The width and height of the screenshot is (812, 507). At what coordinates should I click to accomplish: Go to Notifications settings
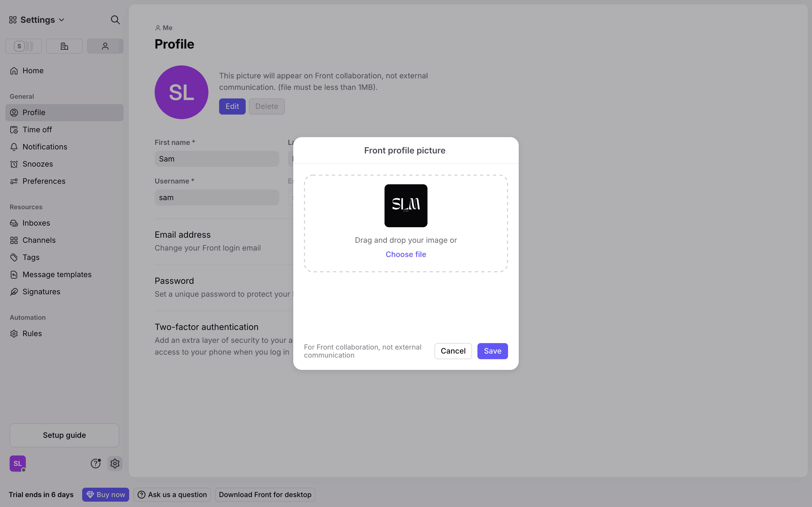click(45, 147)
